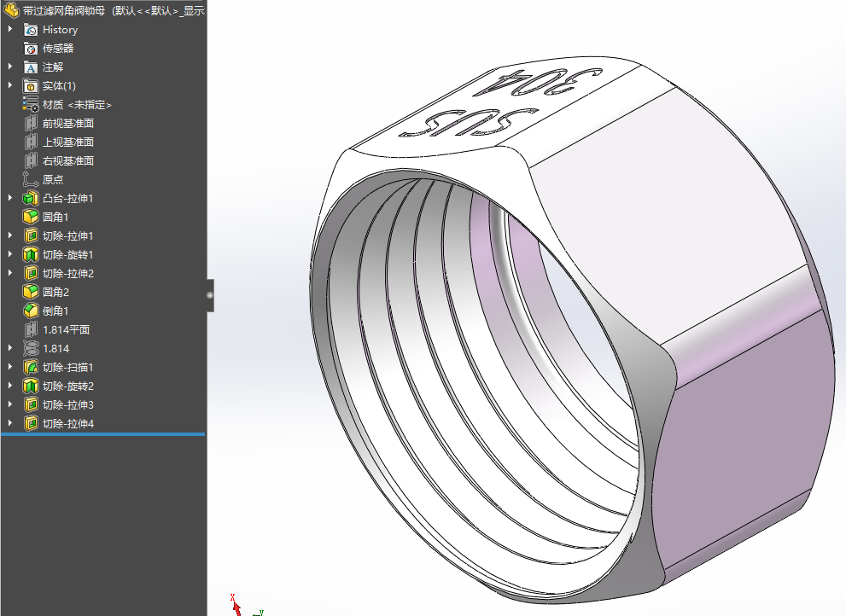Expand the 凸台-拉伸1 feature
This screenshot has height=616, width=846.
[x=9, y=198]
